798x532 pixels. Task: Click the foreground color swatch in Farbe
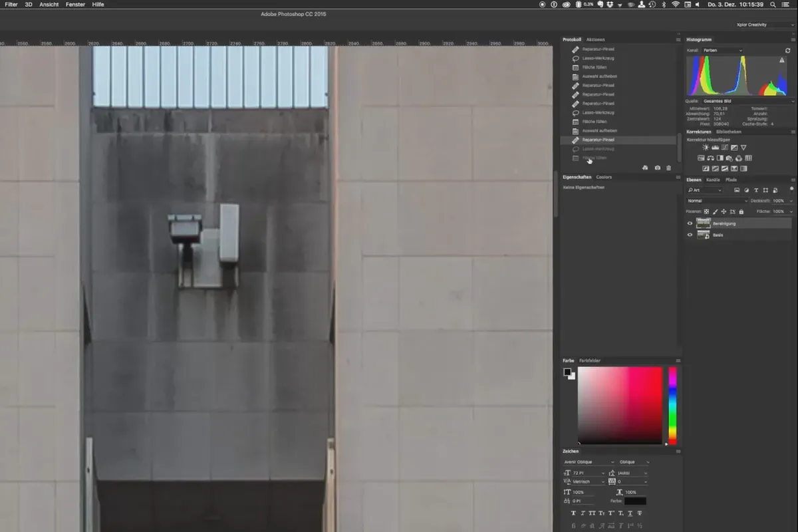pos(567,372)
